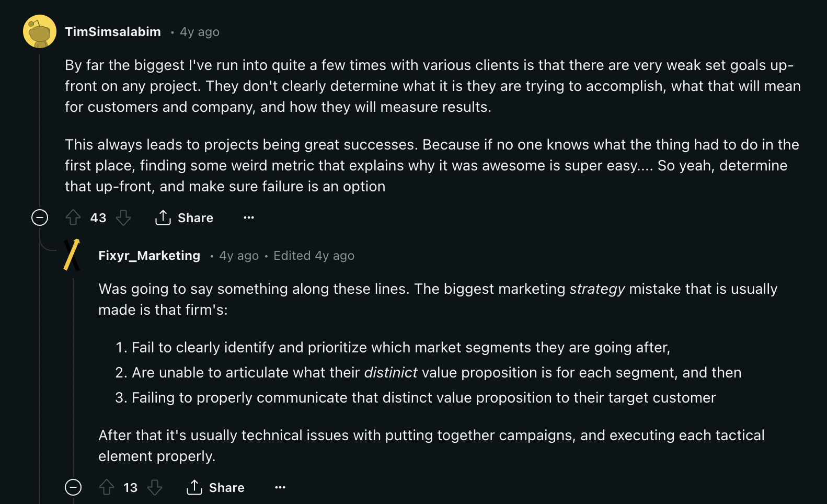The image size is (827, 504).
Task: Downvote TimSimsalabim's comment
Action: [123, 217]
